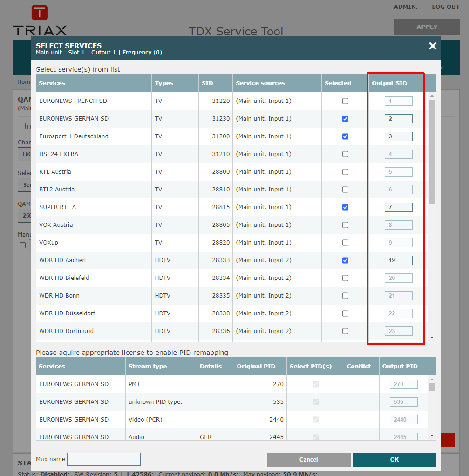Click 'VOXup' service name
Image resolution: width=469 pixels, height=476 pixels.
[48, 243]
